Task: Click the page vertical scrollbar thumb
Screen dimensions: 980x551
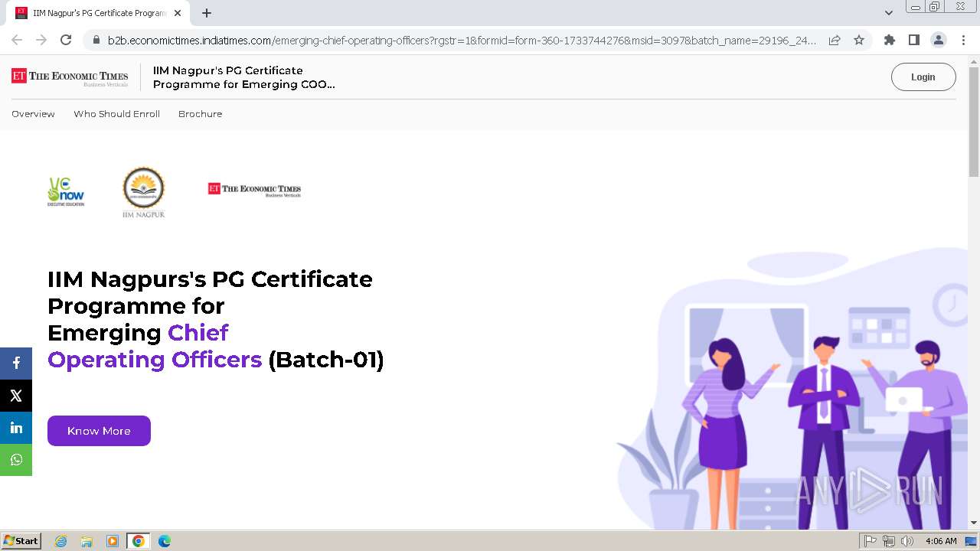Action: pos(974,122)
